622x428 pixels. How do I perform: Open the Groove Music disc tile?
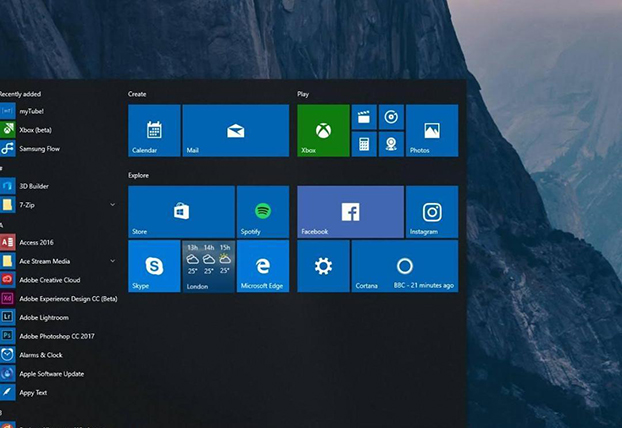pyautogui.click(x=391, y=117)
